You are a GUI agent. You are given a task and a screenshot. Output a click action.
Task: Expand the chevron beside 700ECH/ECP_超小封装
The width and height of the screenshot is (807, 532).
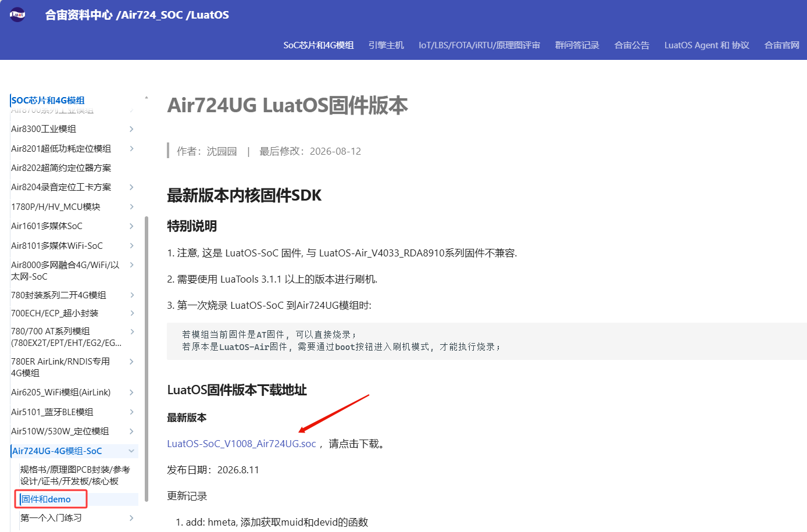(131, 313)
